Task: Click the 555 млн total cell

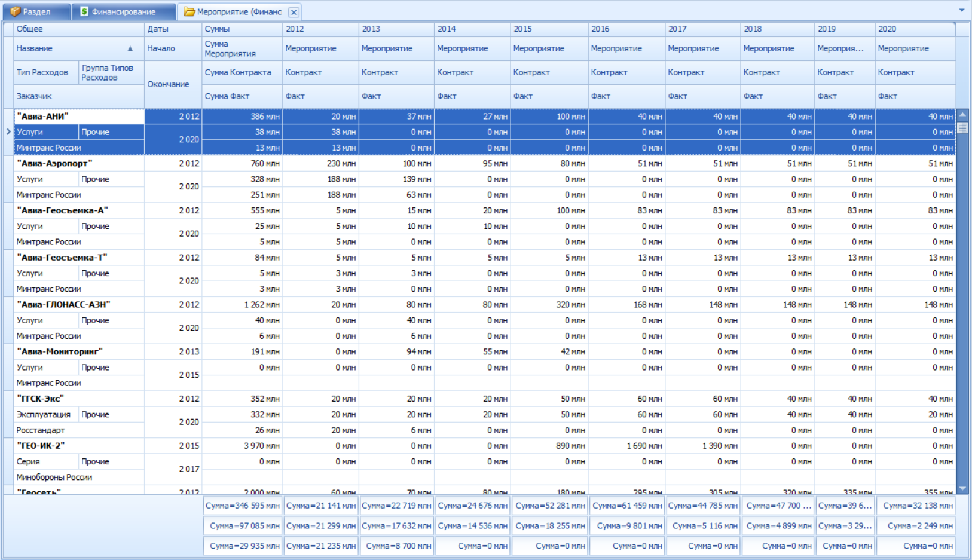Action: 242,210
